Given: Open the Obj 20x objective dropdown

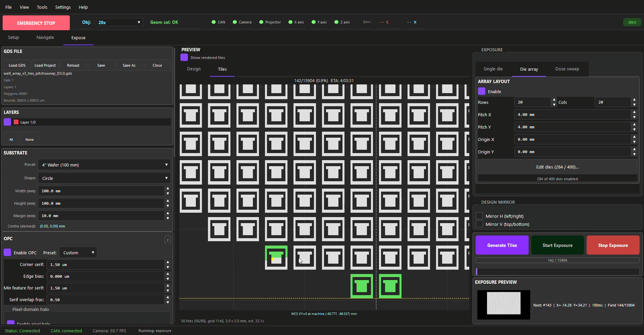Looking at the screenshot, I should coord(119,22).
